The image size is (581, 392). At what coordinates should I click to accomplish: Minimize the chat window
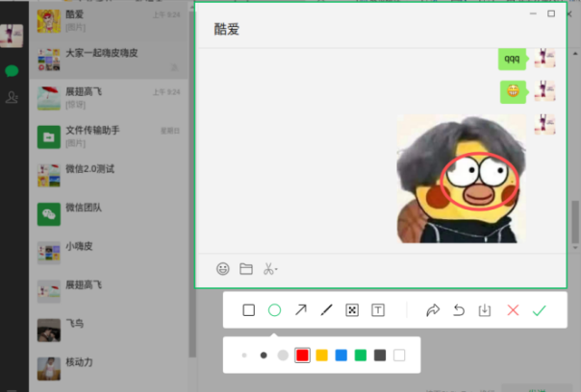click(x=533, y=13)
